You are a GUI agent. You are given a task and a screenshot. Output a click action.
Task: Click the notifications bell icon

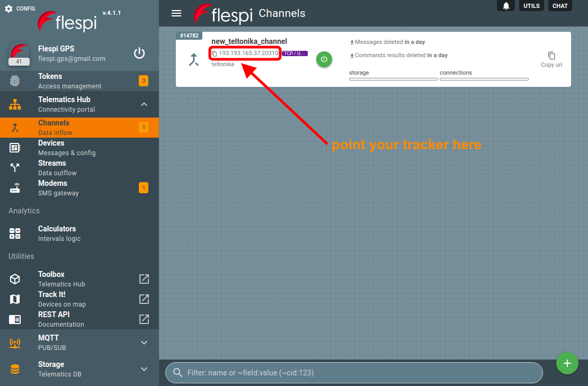pyautogui.click(x=506, y=6)
